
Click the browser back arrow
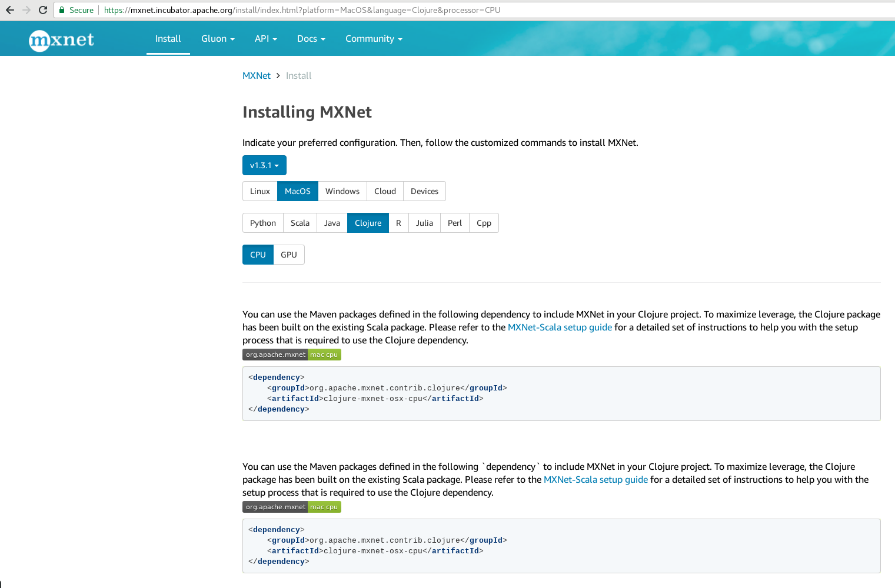pos(10,10)
